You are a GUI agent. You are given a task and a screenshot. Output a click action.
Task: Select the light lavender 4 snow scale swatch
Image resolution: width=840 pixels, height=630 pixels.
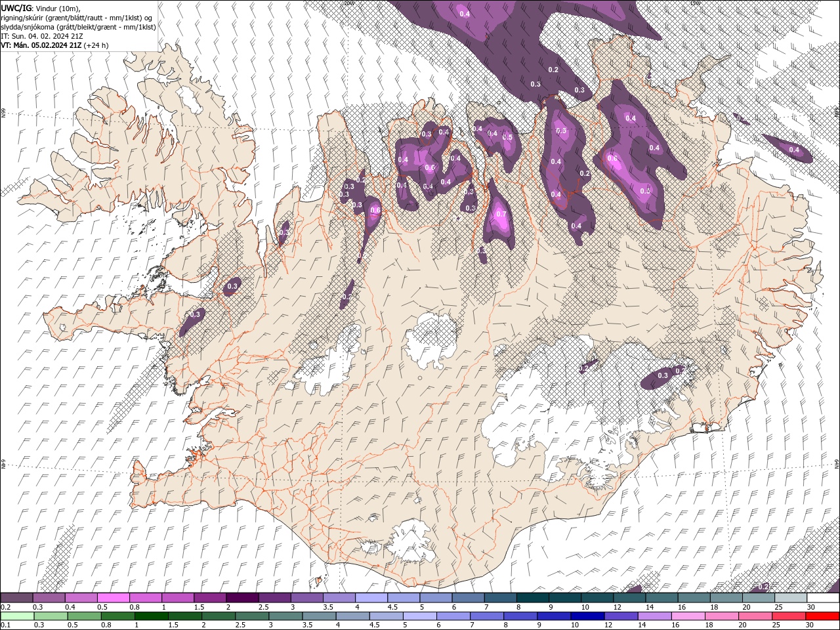pyautogui.click(x=371, y=598)
